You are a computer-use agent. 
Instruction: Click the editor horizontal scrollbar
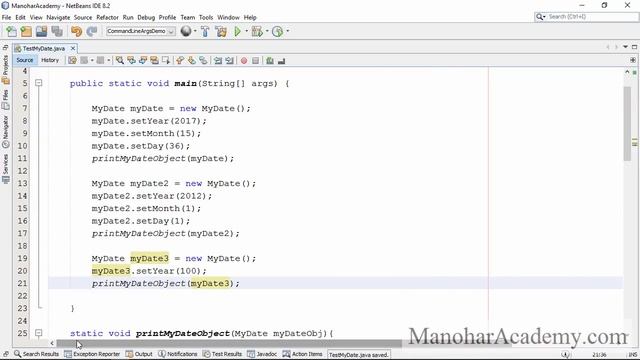pyautogui.click(x=229, y=343)
